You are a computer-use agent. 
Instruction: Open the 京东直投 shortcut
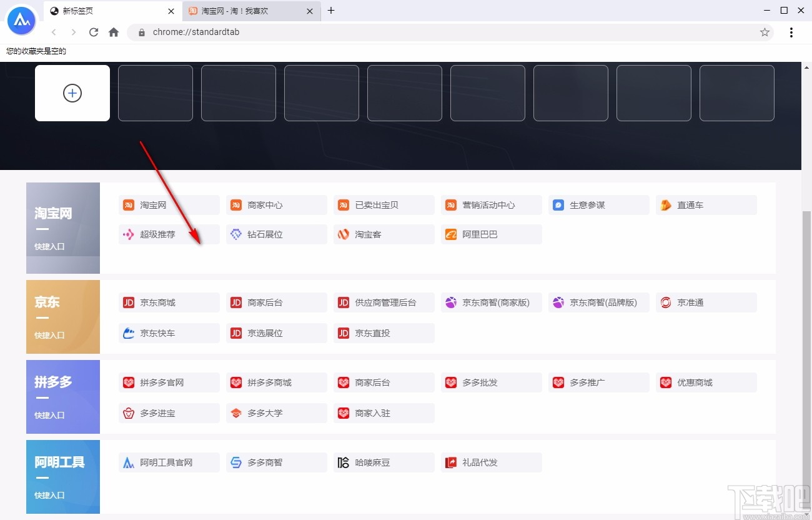(384, 333)
